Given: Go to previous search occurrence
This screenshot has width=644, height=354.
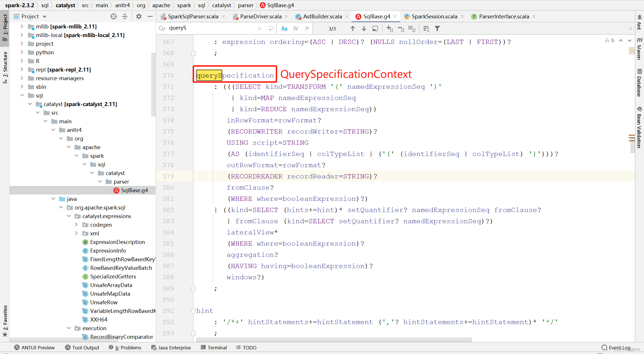Looking at the screenshot, I should 353,28.
